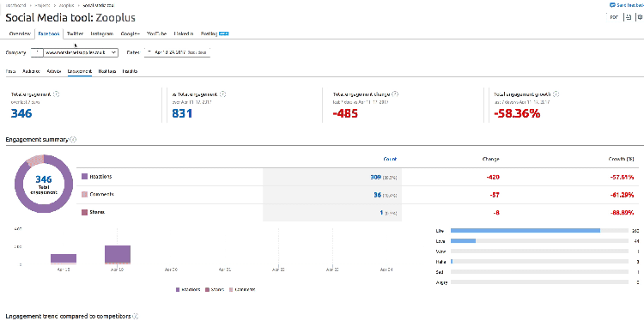Switch to the Overview tab
644x321 pixels.
coord(20,33)
